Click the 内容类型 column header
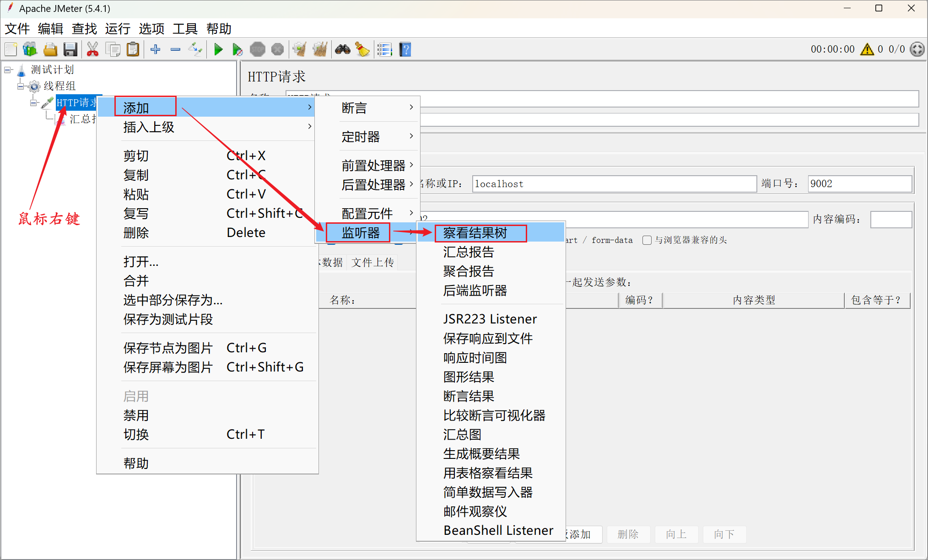 tap(753, 300)
